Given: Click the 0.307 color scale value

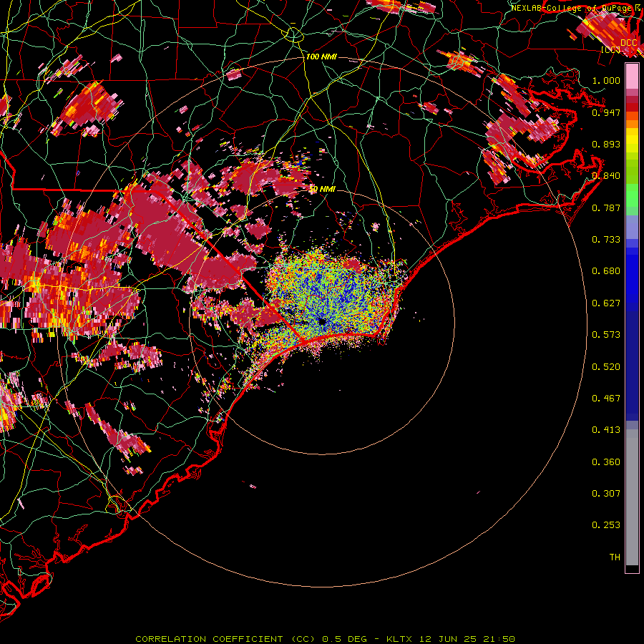Looking at the screenshot, I should tap(606, 494).
